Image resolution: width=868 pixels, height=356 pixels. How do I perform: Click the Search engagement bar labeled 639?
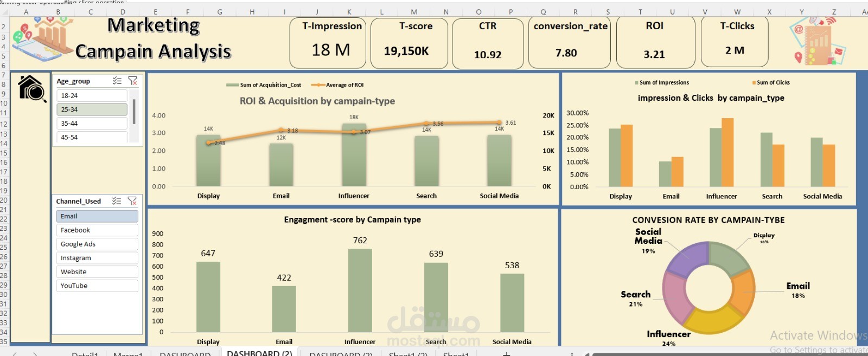click(436, 297)
